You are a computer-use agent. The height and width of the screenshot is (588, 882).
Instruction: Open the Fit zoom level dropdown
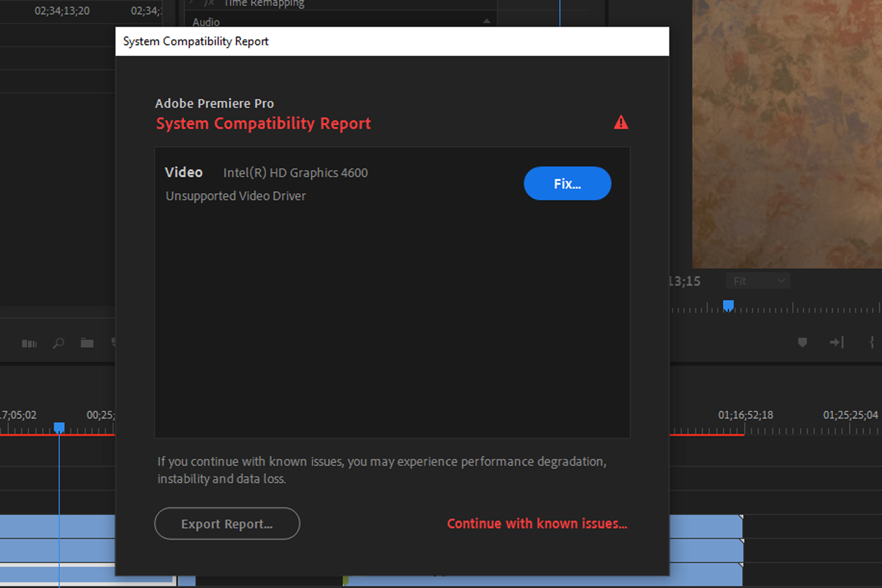click(x=758, y=281)
